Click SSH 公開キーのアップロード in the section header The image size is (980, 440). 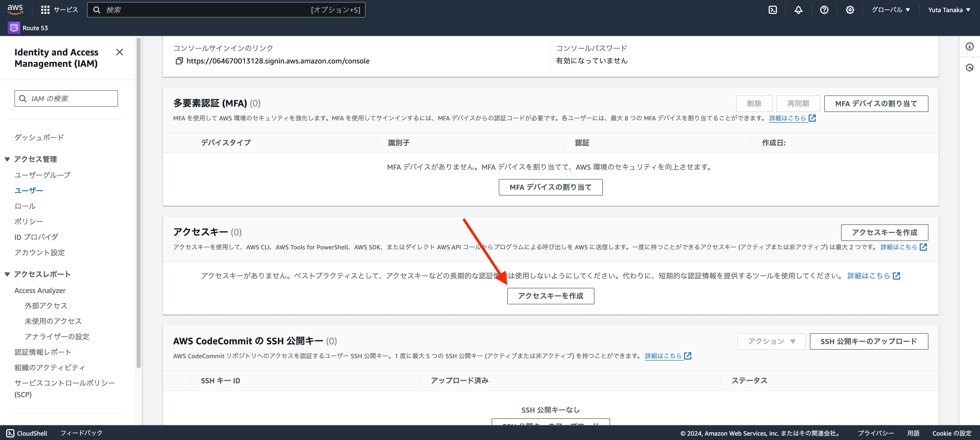869,341
